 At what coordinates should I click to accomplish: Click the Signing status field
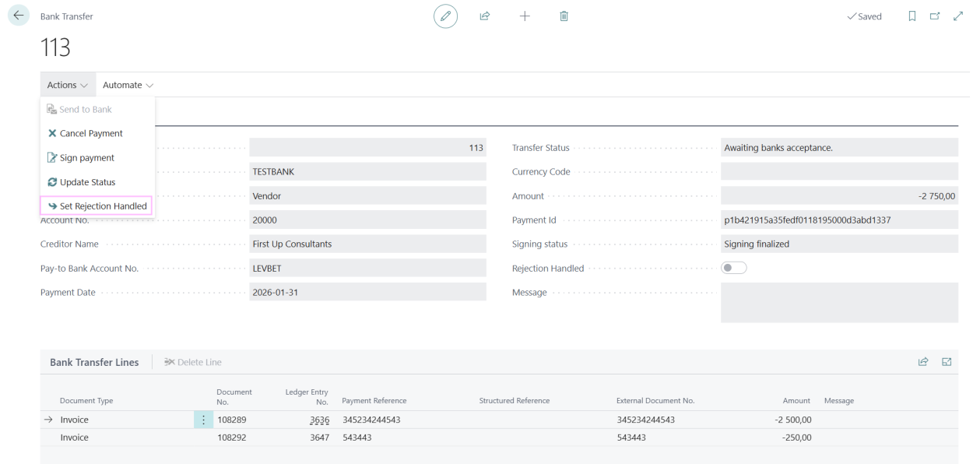[x=839, y=244]
